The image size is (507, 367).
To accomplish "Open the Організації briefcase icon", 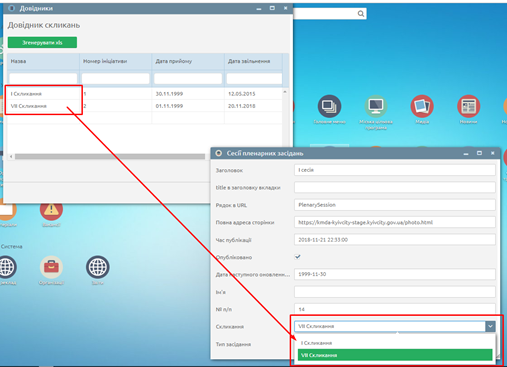I will (x=51, y=267).
